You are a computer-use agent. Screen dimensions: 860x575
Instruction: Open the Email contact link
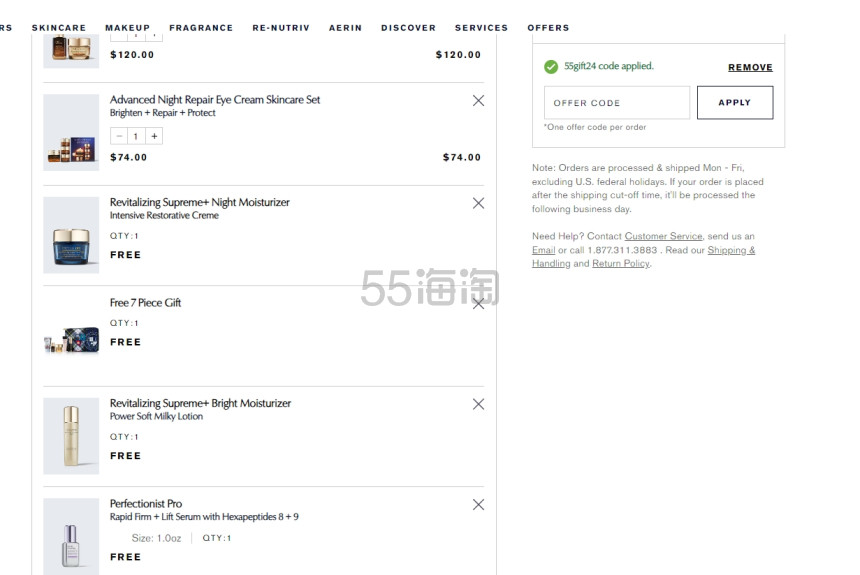(544, 250)
